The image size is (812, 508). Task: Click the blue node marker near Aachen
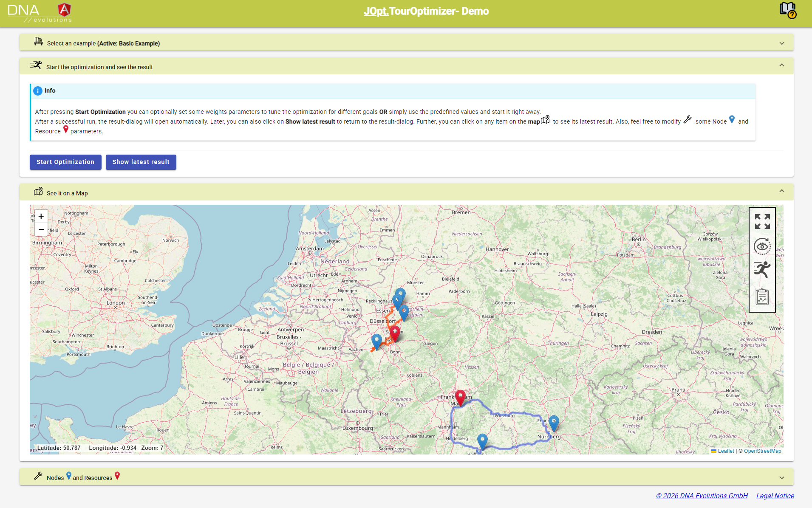coord(376,341)
